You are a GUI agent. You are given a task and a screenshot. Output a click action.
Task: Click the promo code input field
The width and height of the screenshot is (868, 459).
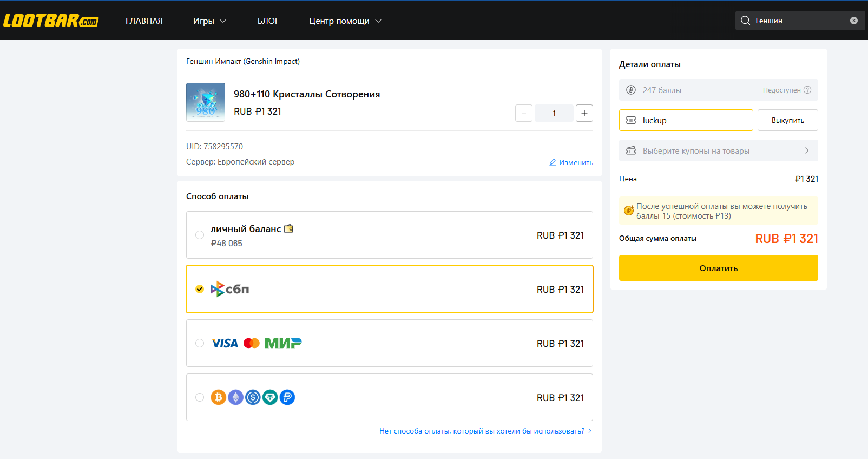pos(686,120)
